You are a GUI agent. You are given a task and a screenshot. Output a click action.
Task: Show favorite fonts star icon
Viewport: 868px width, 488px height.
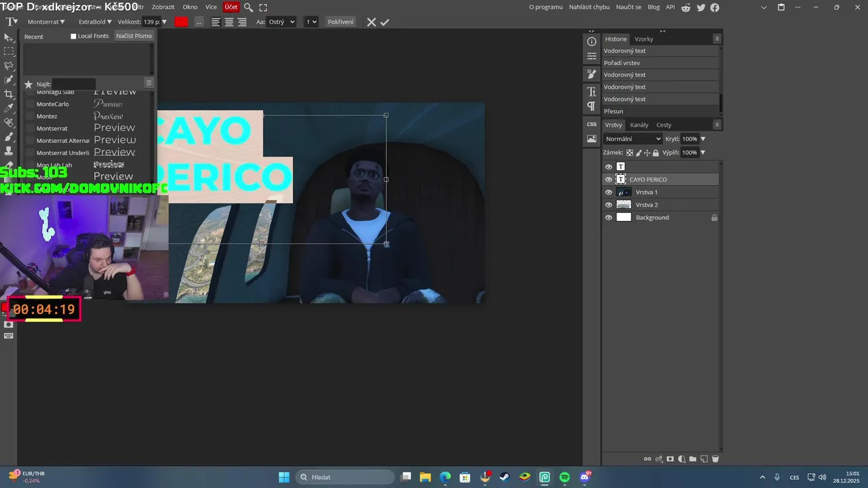(x=28, y=84)
